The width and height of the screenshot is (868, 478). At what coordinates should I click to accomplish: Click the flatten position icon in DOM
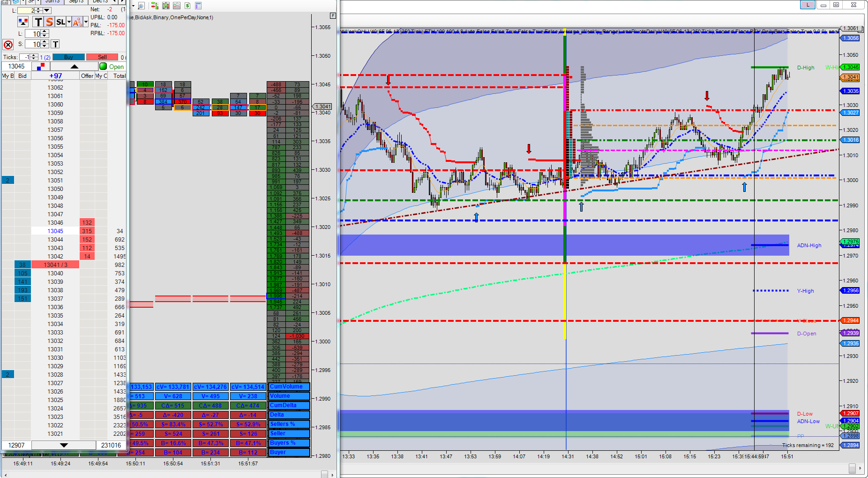coord(22,22)
